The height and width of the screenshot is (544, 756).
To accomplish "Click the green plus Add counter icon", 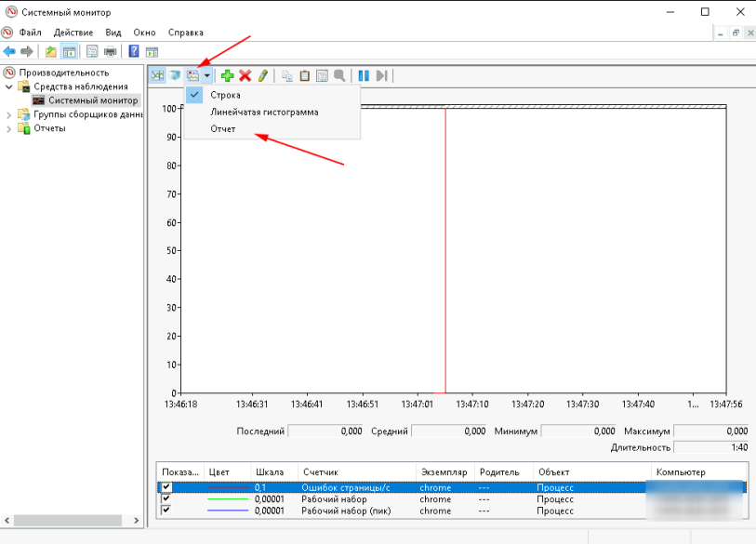I will point(227,75).
